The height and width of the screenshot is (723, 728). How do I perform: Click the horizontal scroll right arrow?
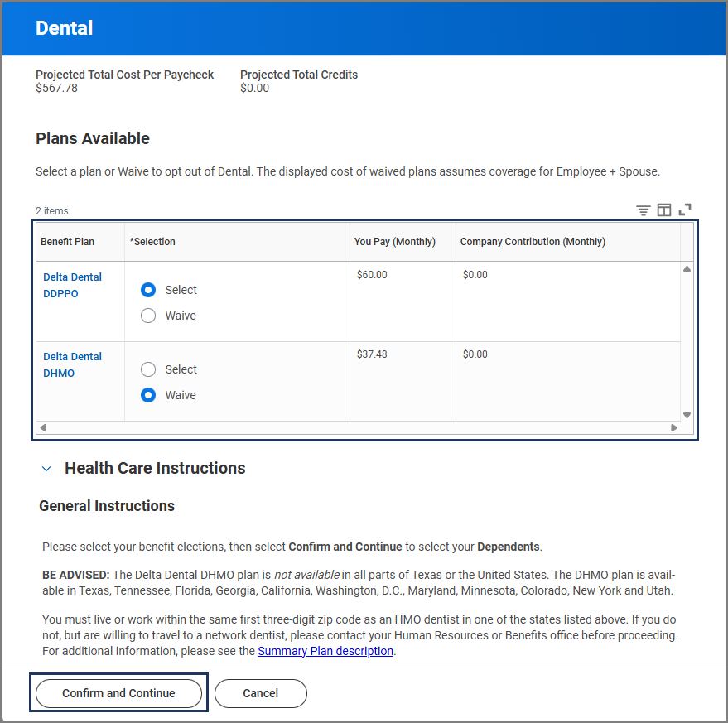[x=674, y=428]
